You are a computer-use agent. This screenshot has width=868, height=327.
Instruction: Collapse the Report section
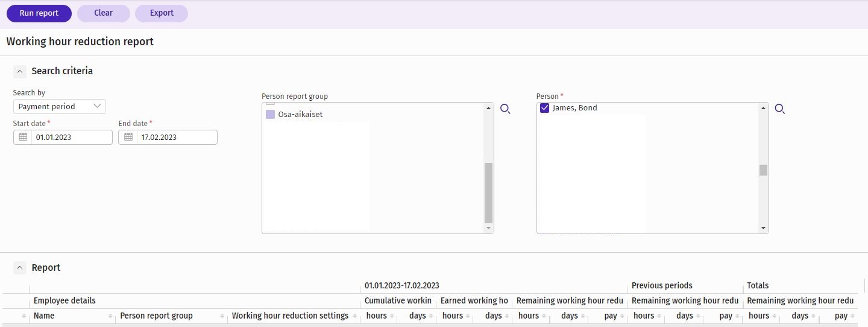pos(20,268)
